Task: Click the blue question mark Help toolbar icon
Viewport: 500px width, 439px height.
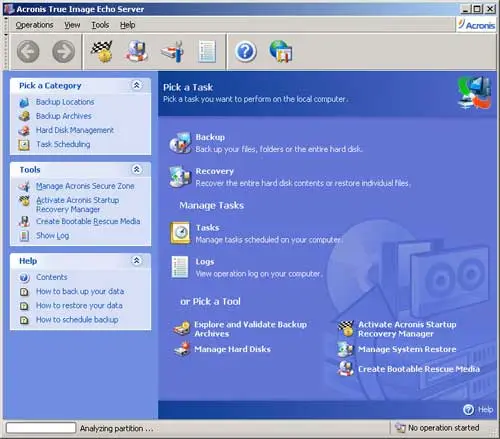Action: point(246,52)
